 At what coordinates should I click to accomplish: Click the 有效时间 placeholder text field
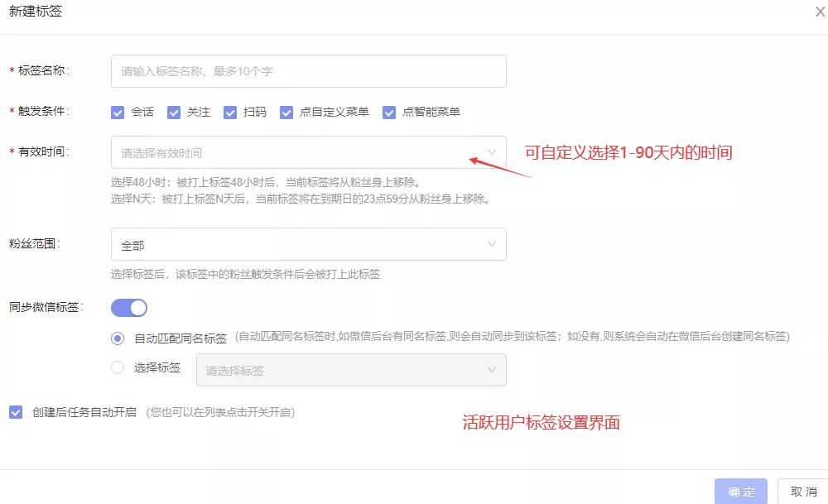(x=248, y=152)
